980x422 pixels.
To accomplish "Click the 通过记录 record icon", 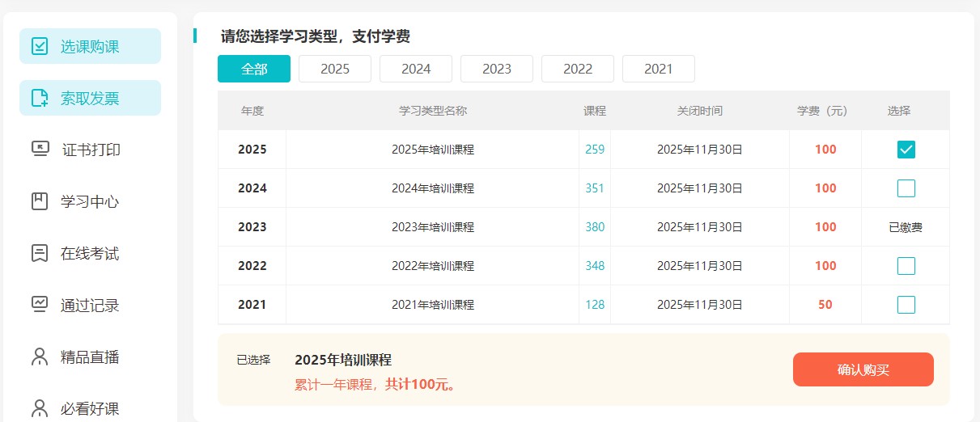I will tap(40, 305).
